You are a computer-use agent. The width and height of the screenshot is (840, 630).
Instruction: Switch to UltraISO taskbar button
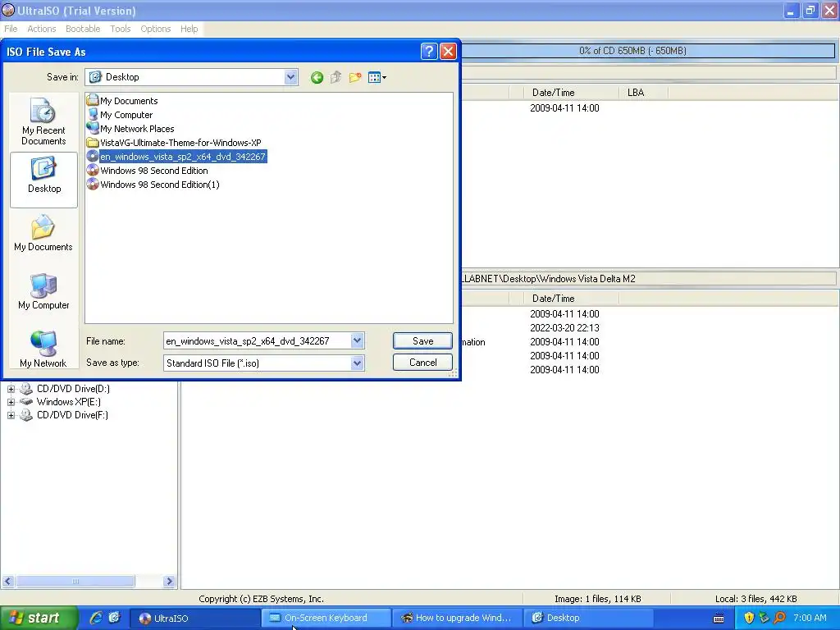pyautogui.click(x=195, y=619)
